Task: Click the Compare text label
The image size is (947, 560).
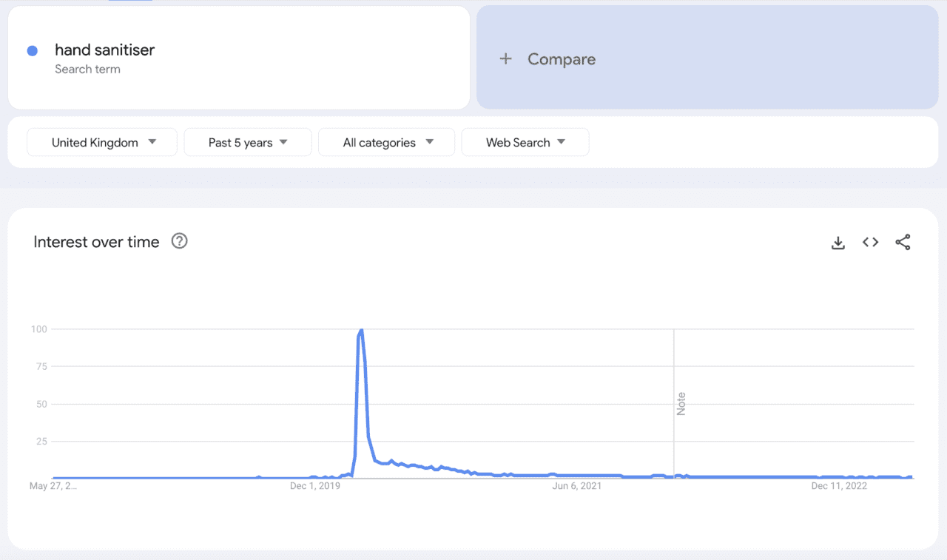Action: coord(561,59)
